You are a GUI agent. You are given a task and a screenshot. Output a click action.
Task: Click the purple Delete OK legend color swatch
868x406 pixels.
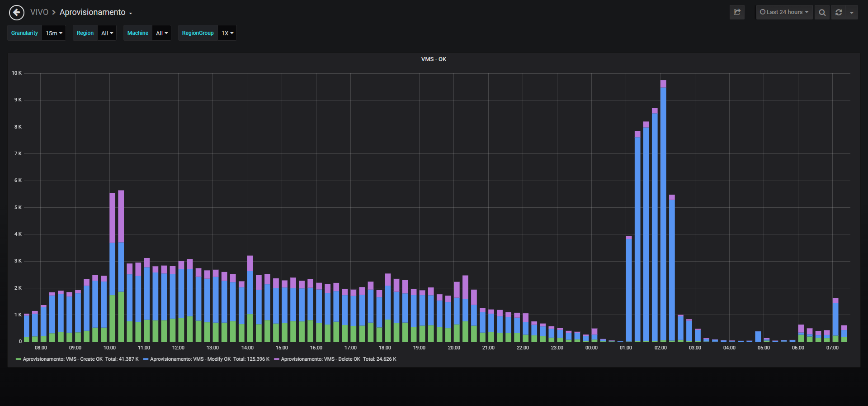click(x=277, y=359)
